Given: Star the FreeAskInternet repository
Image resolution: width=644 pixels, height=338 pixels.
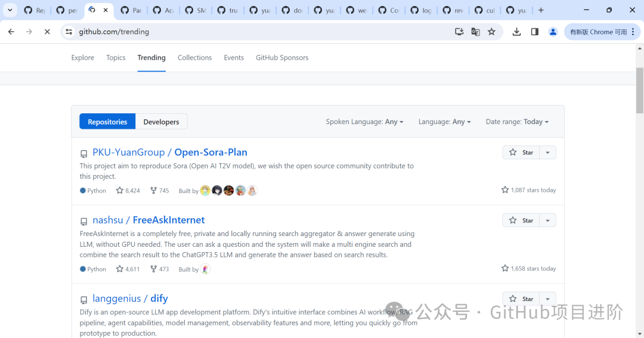Looking at the screenshot, I should tap(521, 220).
